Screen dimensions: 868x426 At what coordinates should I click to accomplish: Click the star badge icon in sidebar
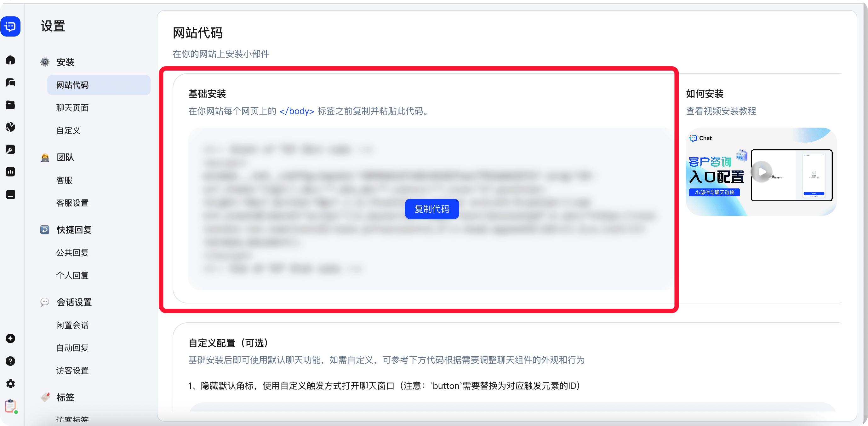10,338
